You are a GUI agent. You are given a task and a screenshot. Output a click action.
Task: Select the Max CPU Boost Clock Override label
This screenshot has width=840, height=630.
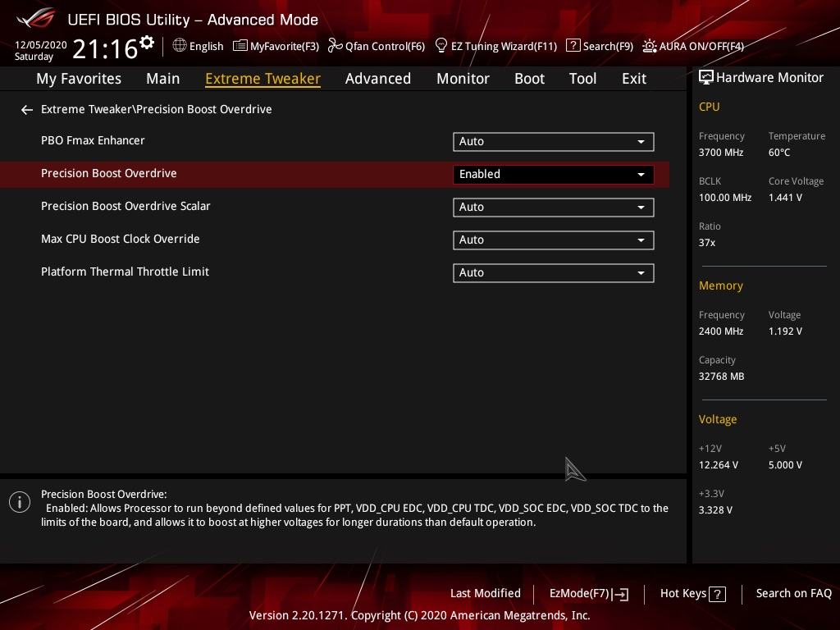click(x=120, y=239)
